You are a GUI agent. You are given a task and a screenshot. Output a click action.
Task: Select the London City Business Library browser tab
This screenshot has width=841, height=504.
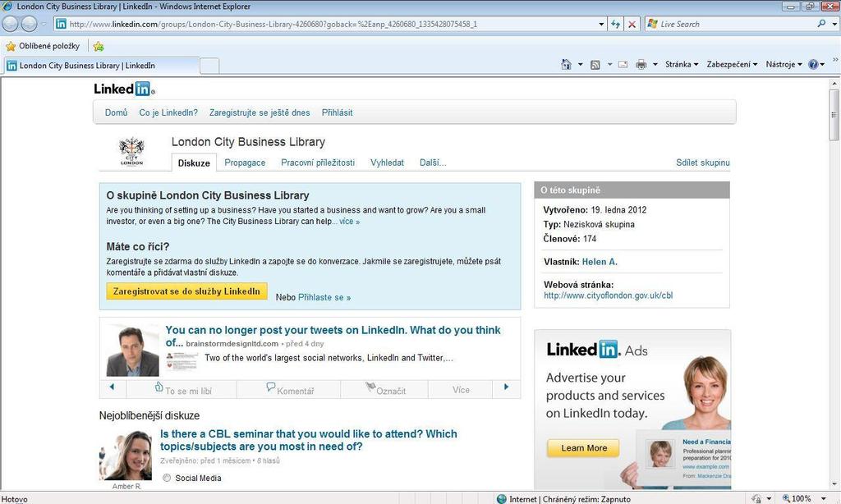click(x=102, y=66)
